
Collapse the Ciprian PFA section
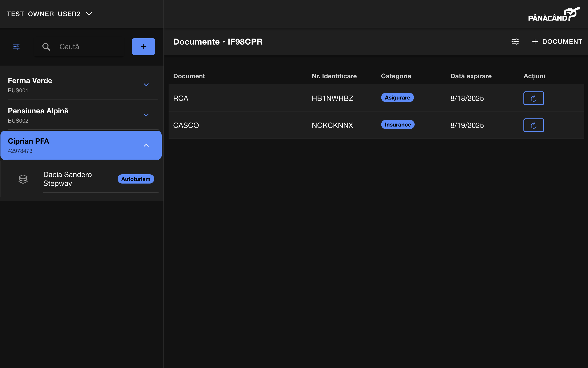(x=146, y=145)
